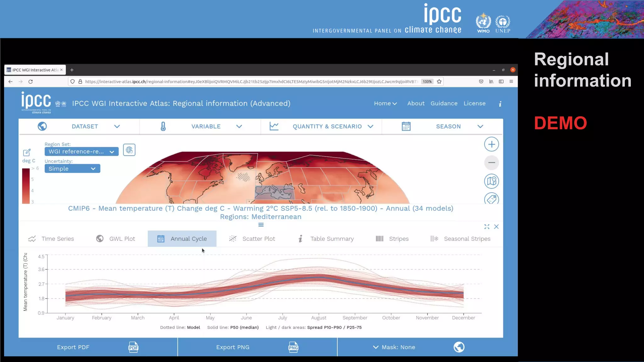Select the IPCC WGI Interactive Atlas browser tab

coord(35,70)
